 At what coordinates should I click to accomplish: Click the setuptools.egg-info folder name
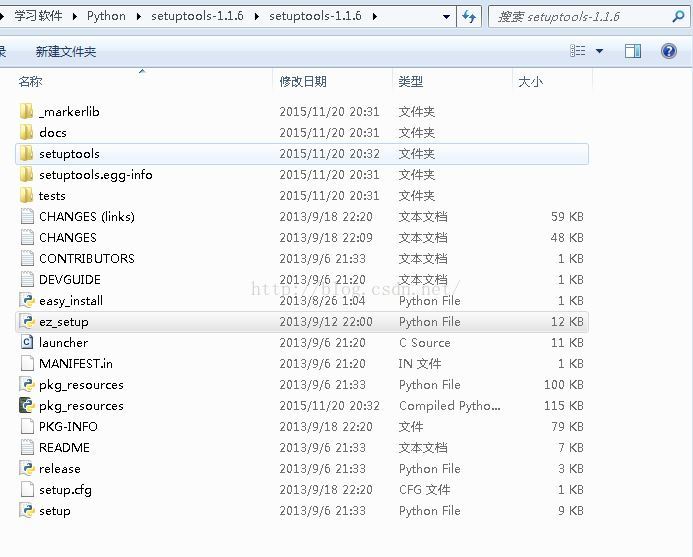pyautogui.click(x=95, y=175)
